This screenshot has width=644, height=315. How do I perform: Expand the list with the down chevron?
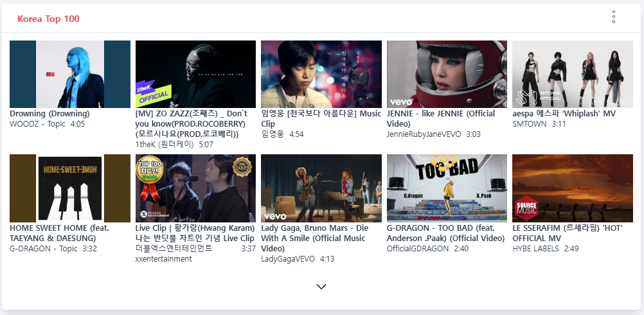[321, 286]
